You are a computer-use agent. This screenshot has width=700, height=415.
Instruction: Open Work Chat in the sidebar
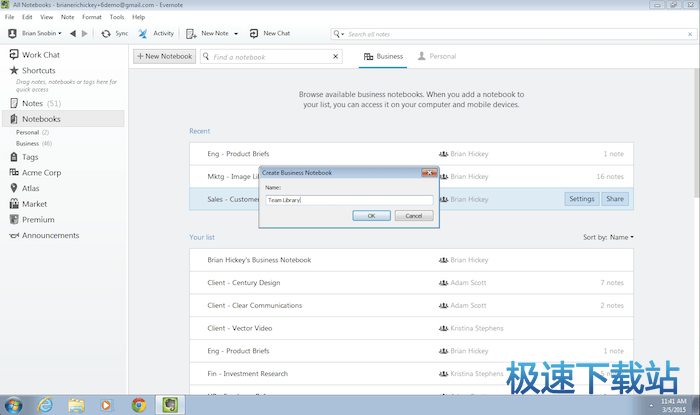(35, 55)
